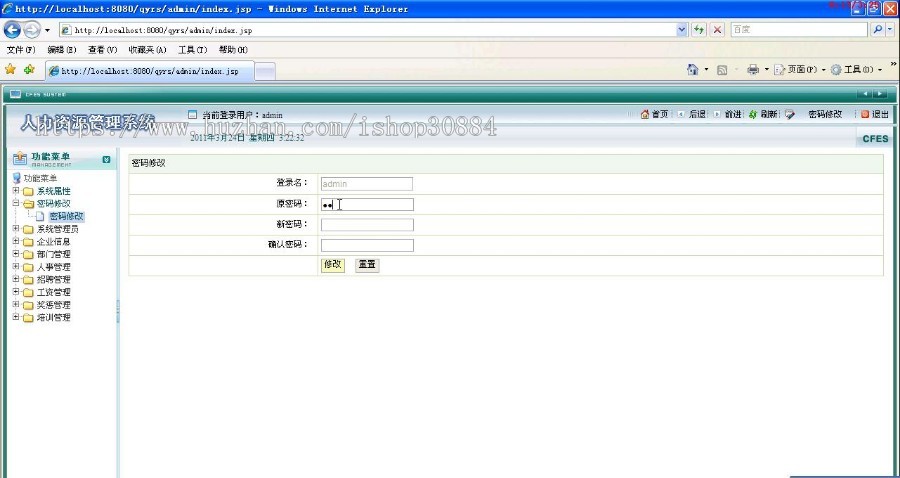Click the Add to Favorites icon
900x478 pixels.
coord(29,69)
